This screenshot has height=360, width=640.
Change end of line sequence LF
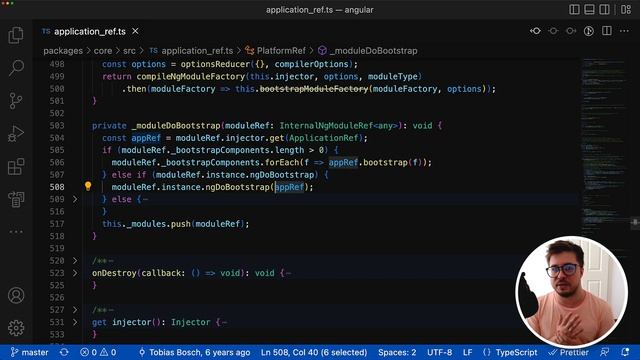point(467,352)
